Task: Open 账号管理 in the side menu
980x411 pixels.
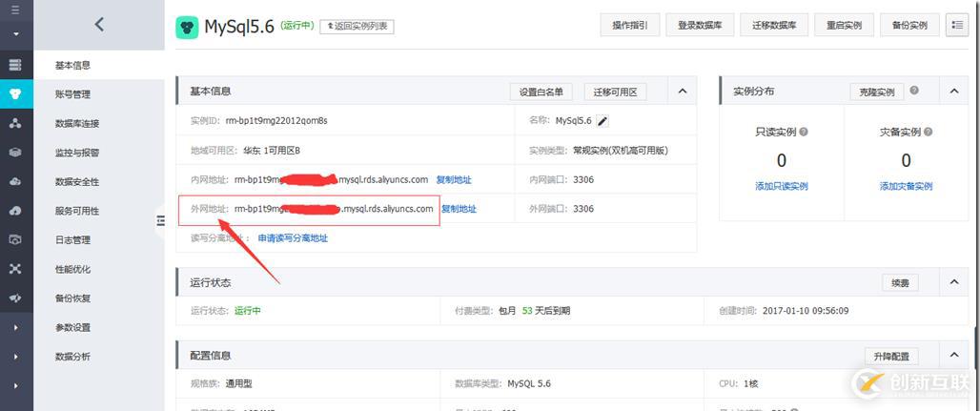Action: [x=72, y=94]
